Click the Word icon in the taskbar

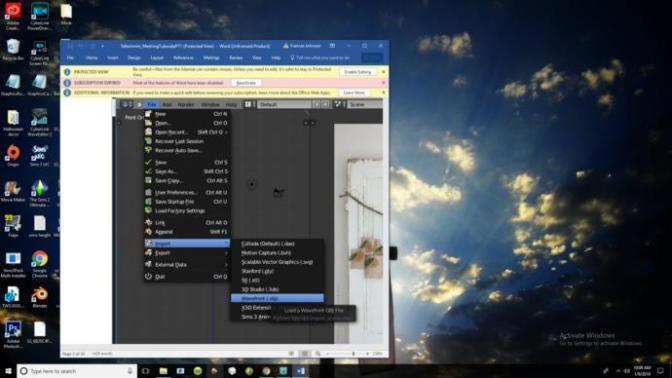click(x=300, y=371)
